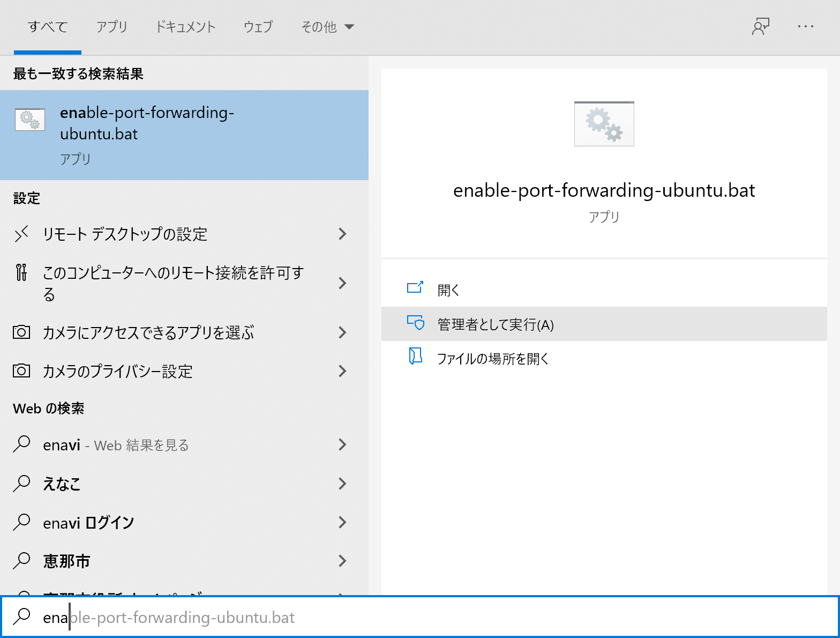Click the folder icon for ファイルの場所を開く
Image resolution: width=840 pixels, height=638 pixels.
point(415,357)
